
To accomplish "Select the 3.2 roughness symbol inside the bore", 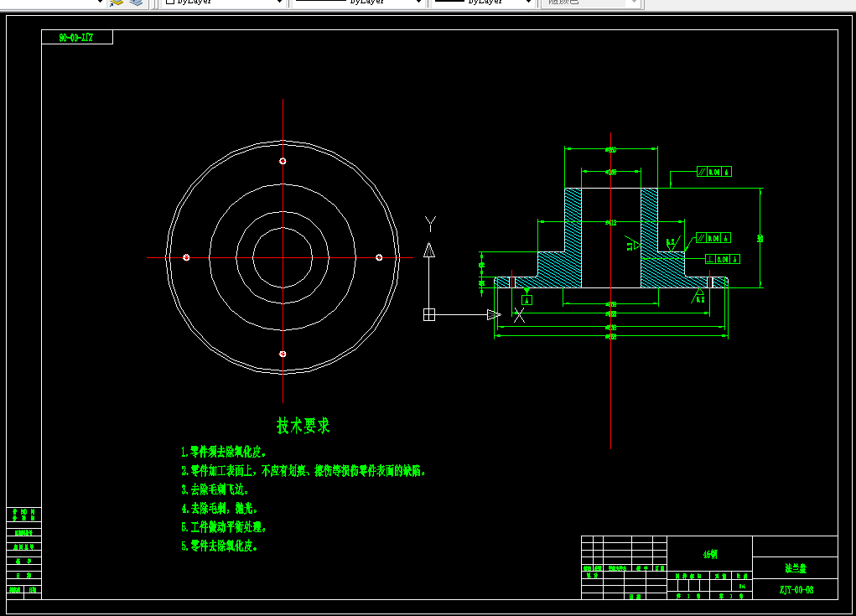I will 632,244.
